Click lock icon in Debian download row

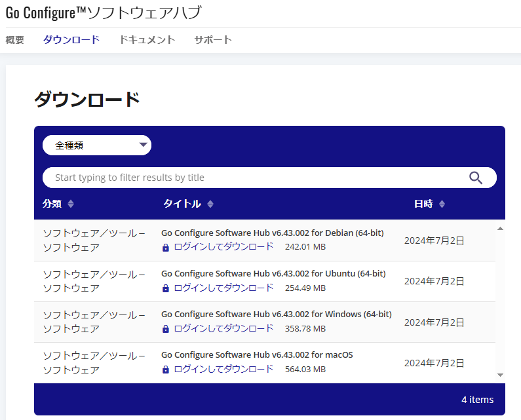point(166,248)
